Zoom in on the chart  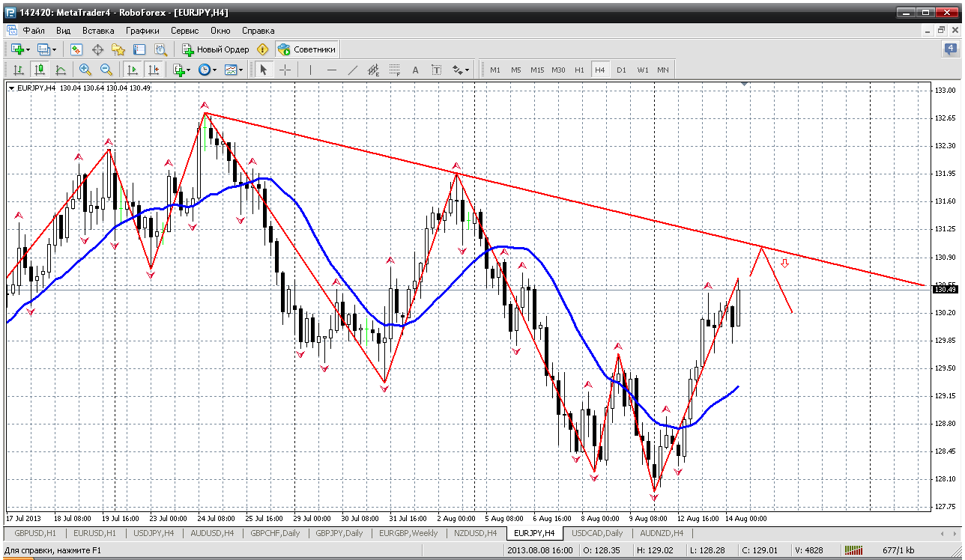[85, 70]
